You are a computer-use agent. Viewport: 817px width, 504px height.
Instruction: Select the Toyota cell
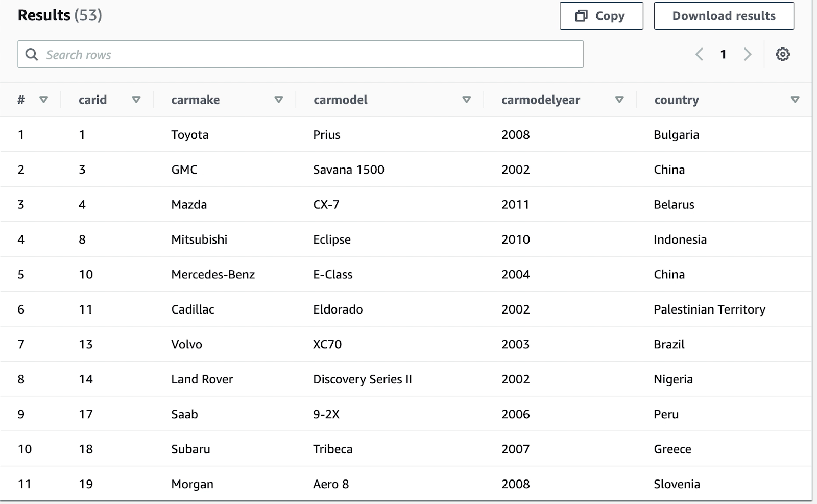tap(190, 135)
